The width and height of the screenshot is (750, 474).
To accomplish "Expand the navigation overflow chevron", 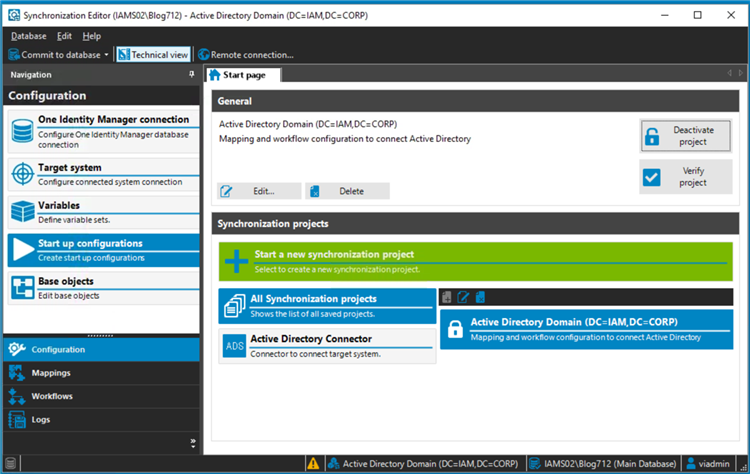I will [x=193, y=443].
